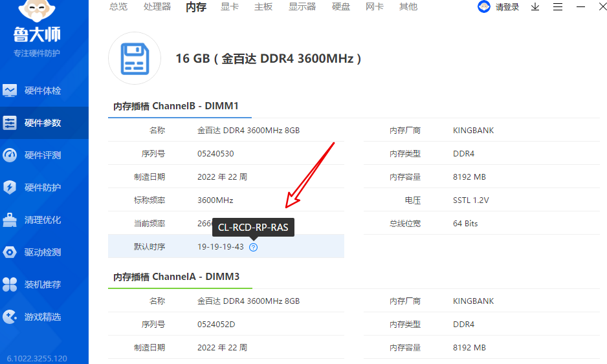Open 硬件评测 benchmark section
Screen dimensions: 607x364
point(43,156)
